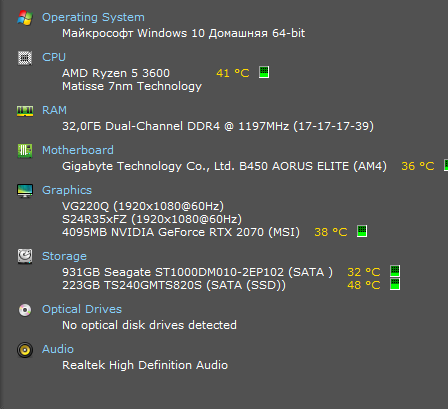Click the Storage hard drive icon
Screen dimensions: 448x409
[x=25, y=256]
